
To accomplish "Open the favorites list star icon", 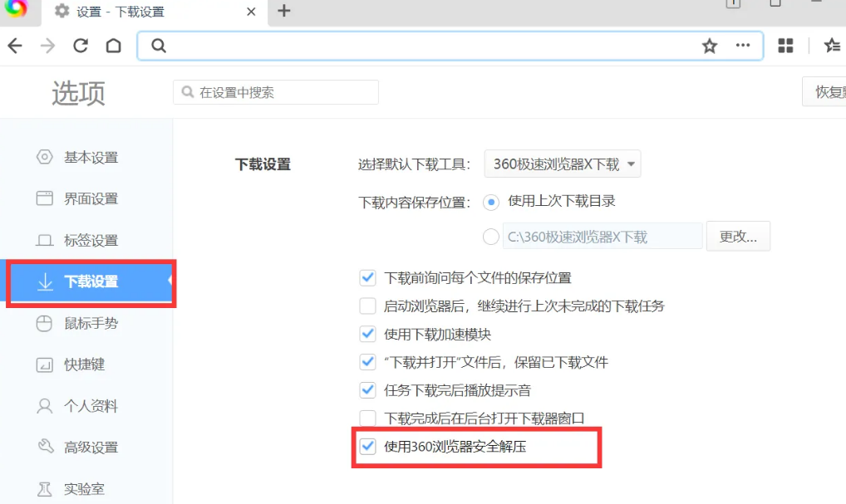I will click(833, 46).
